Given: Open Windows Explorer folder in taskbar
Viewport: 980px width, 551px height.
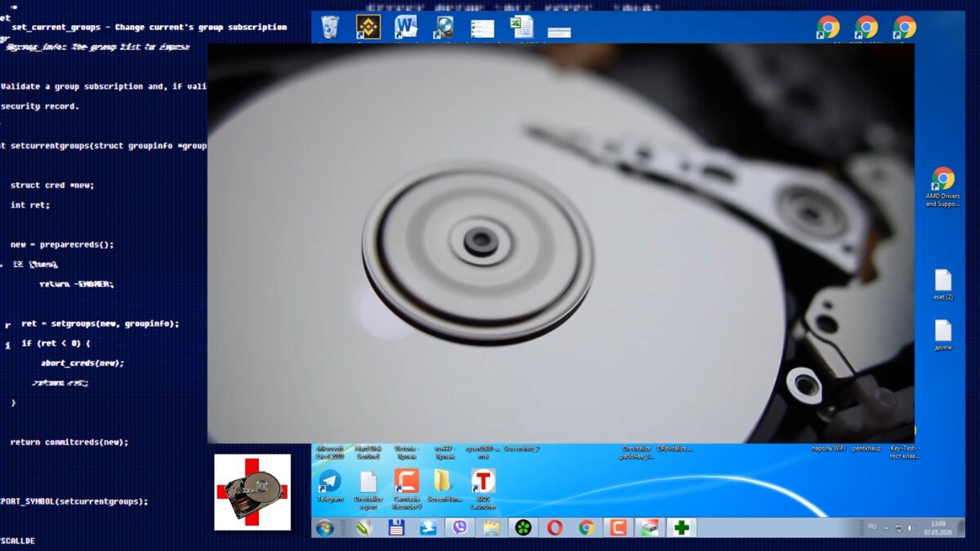Looking at the screenshot, I should click(492, 527).
